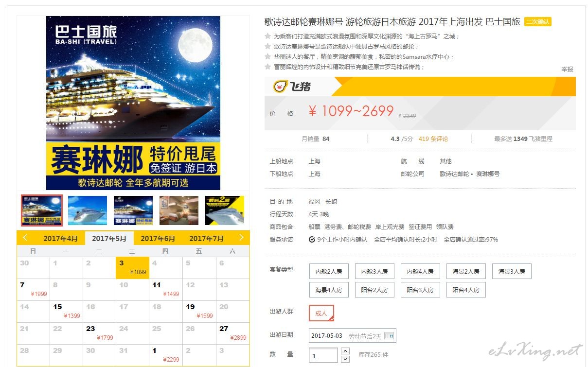
Task: Select the 2017年5月 calendar tab
Action: (x=109, y=238)
